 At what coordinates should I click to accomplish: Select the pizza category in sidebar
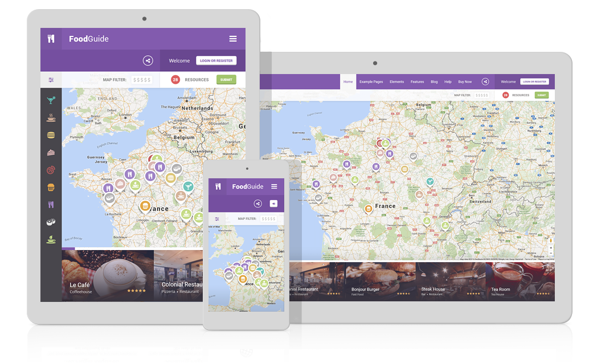(51, 170)
